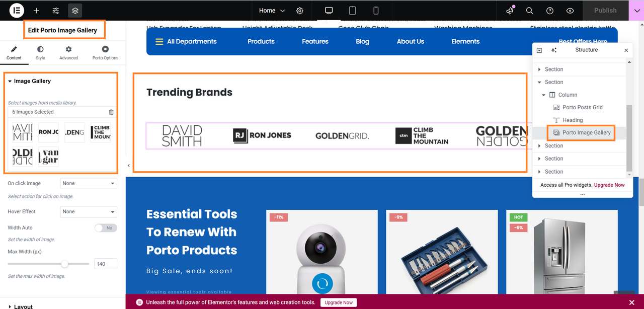Click the Essential Tools heading text
The width and height of the screenshot is (644, 309).
(192, 232)
